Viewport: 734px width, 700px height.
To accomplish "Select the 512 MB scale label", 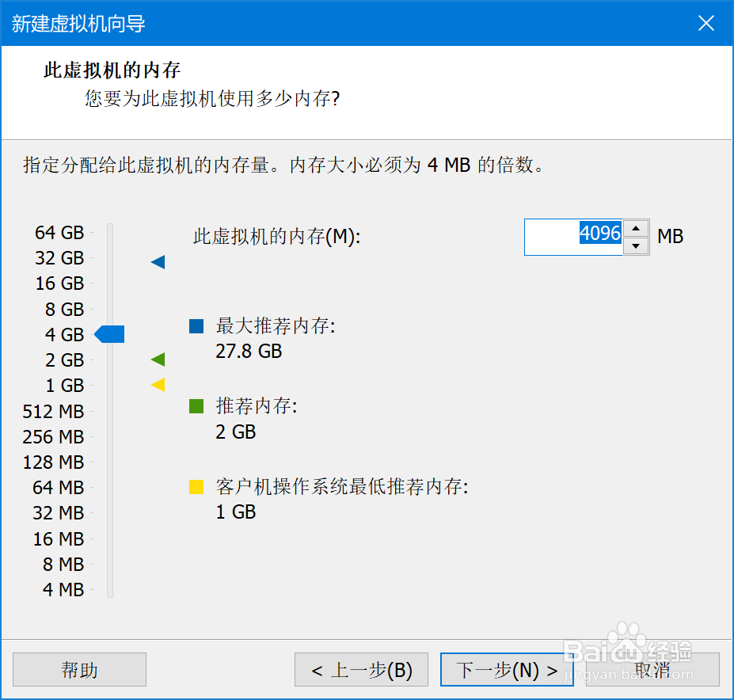I will coord(53,411).
